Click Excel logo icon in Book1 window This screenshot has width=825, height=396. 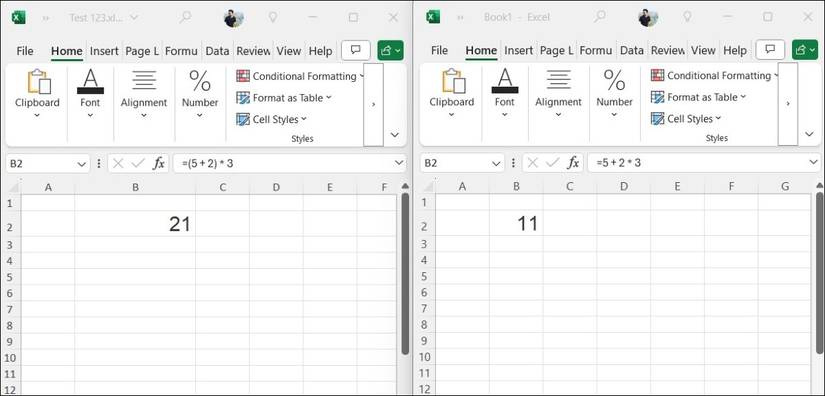[433, 17]
